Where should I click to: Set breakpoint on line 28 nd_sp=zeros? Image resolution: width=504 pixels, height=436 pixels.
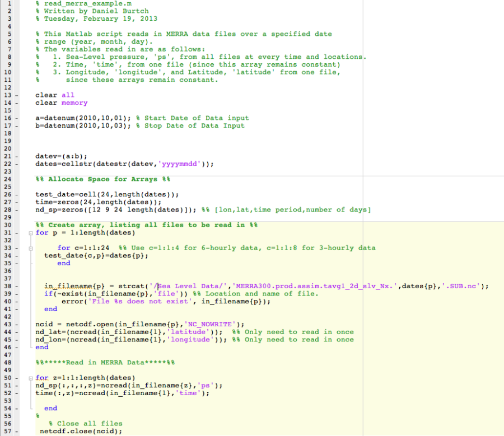pyautogui.click(x=16, y=209)
